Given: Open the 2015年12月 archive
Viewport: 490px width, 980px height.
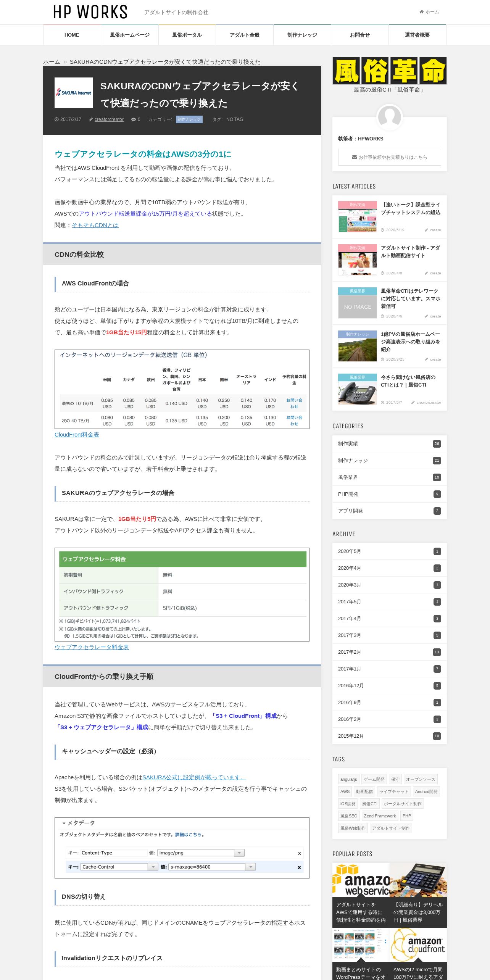Looking at the screenshot, I should point(389,736).
